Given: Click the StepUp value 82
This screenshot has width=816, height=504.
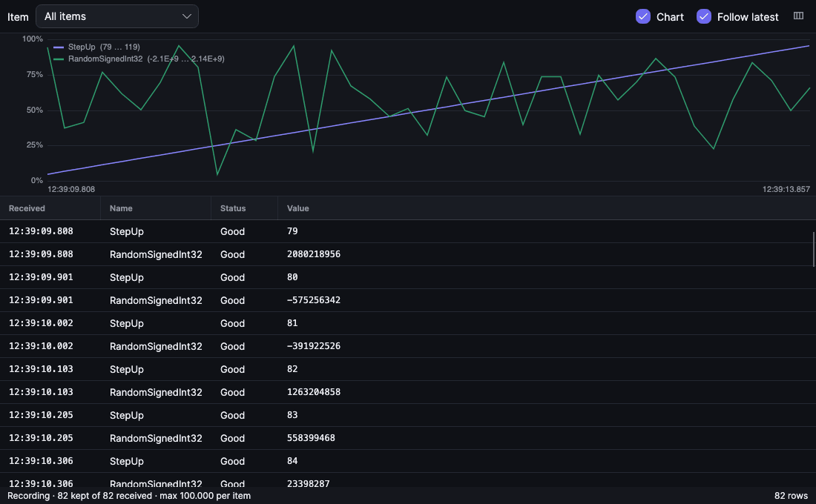Looking at the screenshot, I should click(x=292, y=369).
